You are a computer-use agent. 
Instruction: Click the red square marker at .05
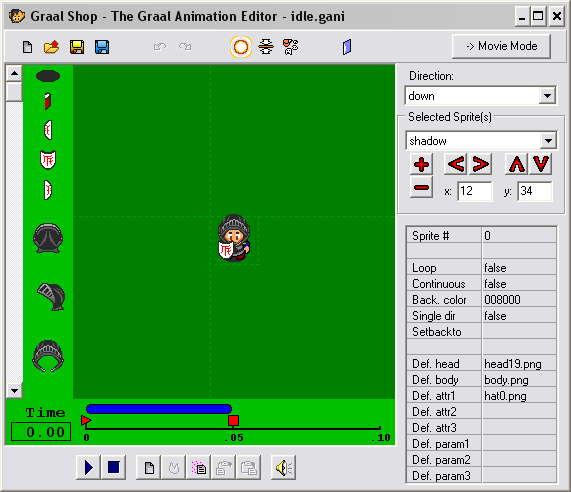pos(233,421)
